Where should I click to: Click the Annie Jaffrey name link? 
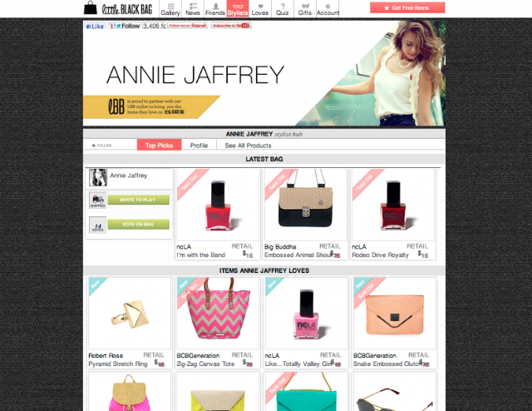pos(129,176)
